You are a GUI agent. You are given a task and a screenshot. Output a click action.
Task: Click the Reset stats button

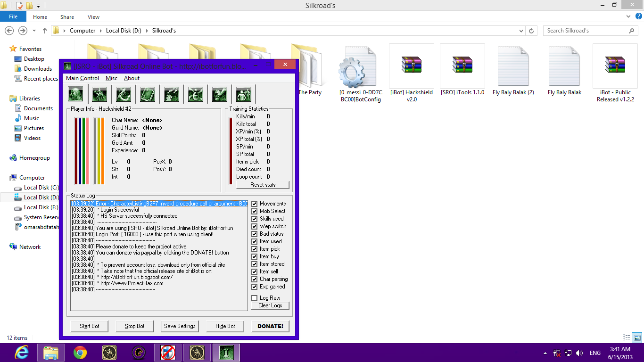263,185
